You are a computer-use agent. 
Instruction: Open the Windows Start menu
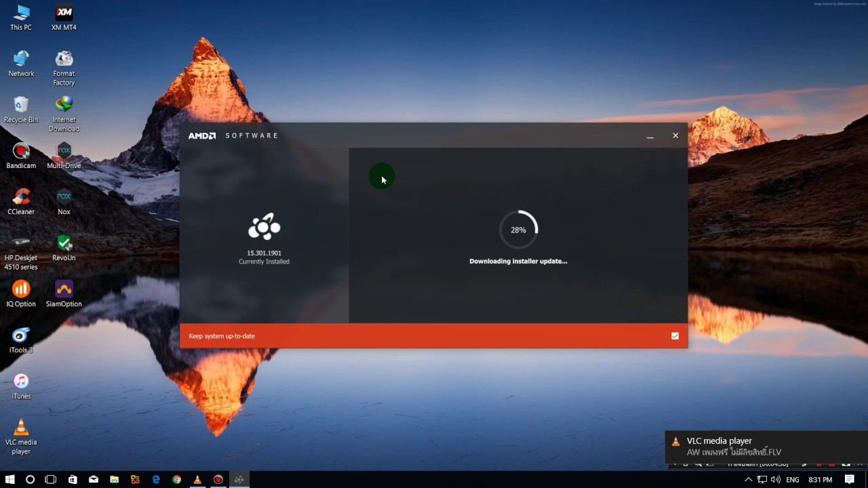[10, 479]
